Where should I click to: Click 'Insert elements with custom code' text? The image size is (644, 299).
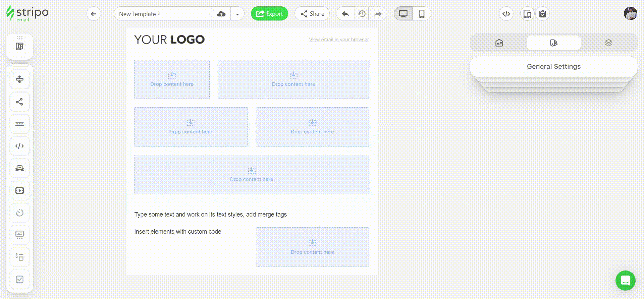(x=178, y=232)
